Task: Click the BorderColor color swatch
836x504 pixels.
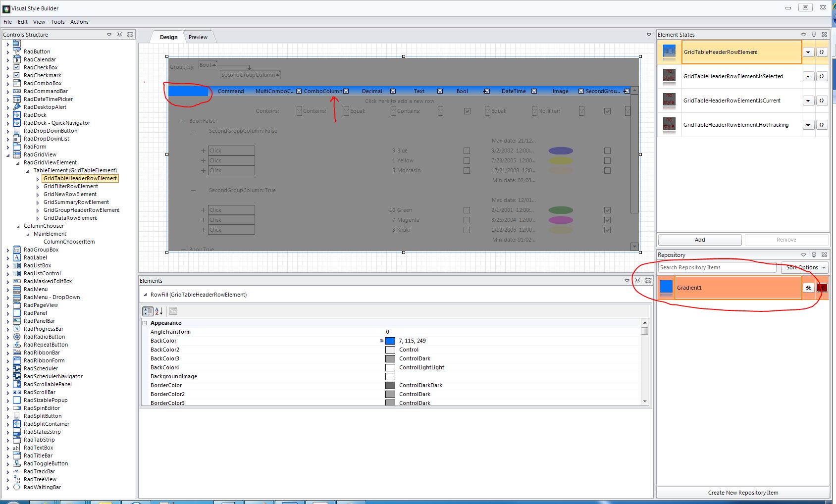Action: (x=390, y=385)
